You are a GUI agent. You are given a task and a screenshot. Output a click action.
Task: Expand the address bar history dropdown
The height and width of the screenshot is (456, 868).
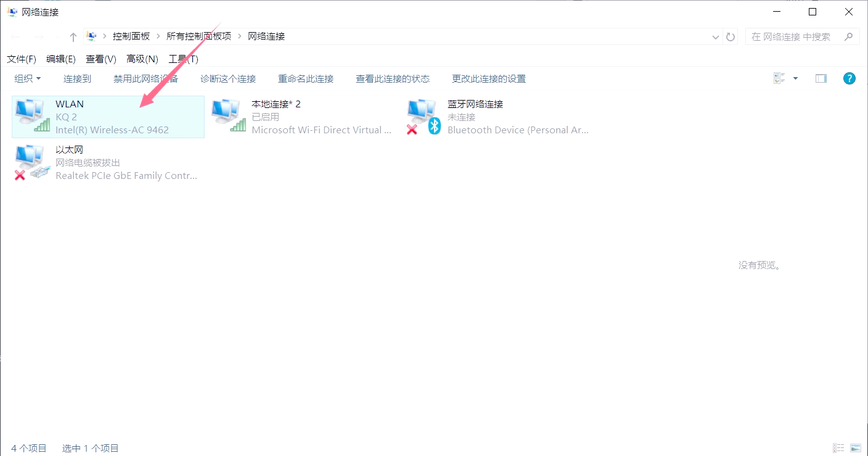716,37
